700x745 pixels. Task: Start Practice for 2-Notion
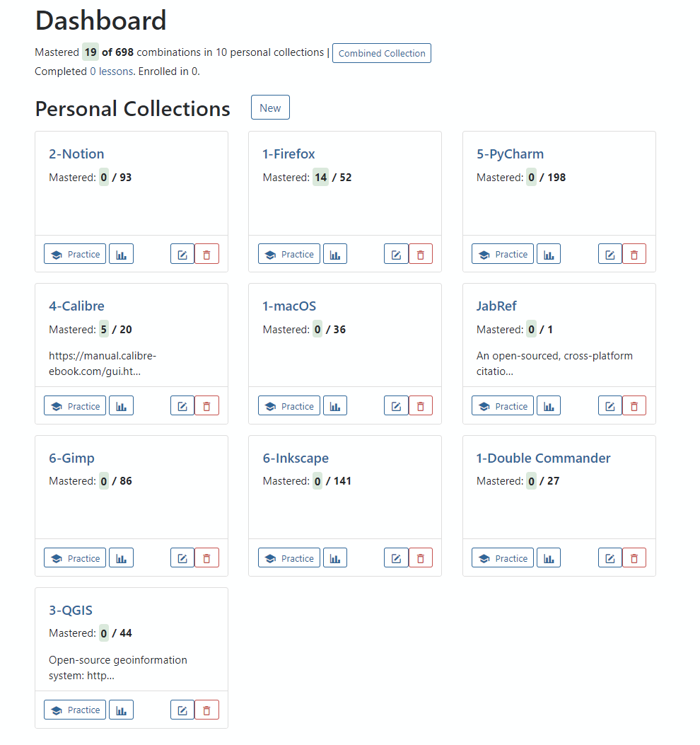(75, 254)
